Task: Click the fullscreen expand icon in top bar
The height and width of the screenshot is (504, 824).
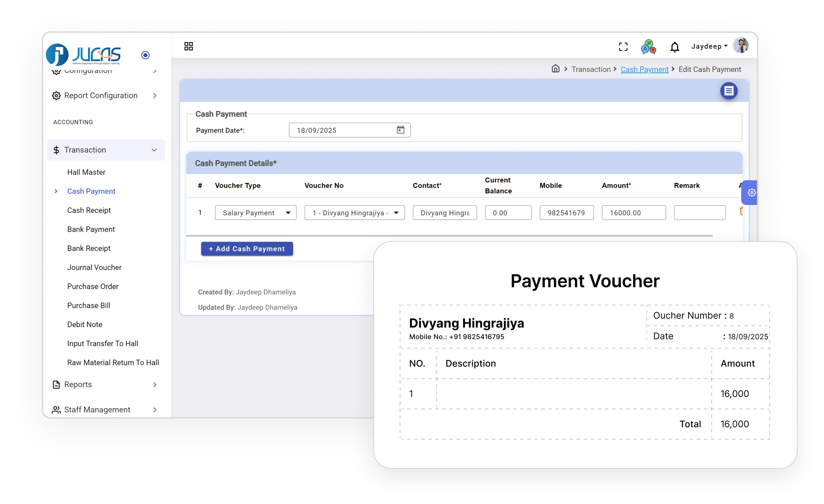Action: tap(623, 46)
